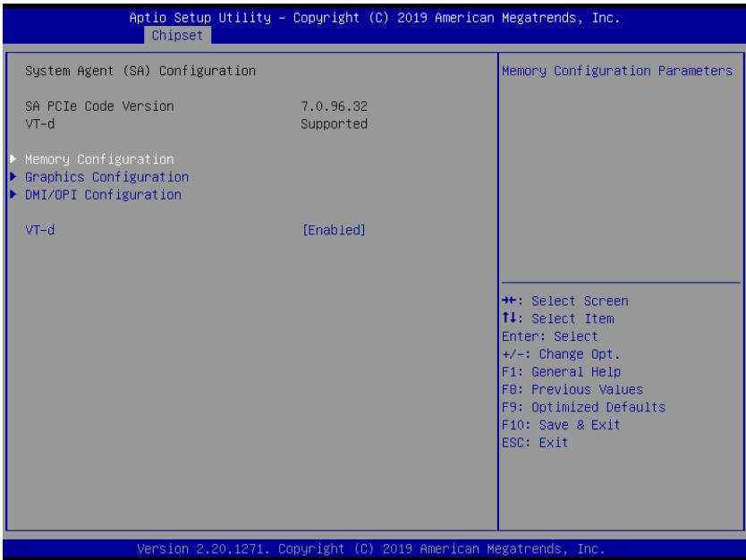Click the left-right arrows icon for Select Screen

509,301
